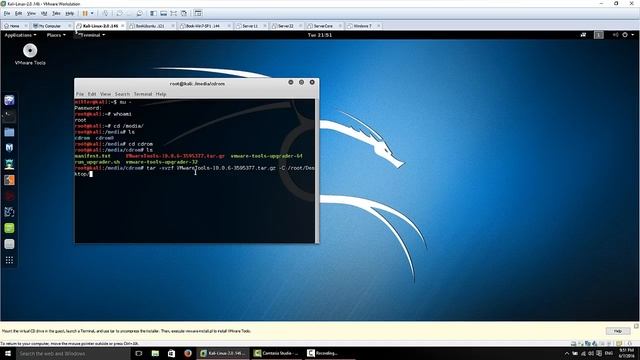This screenshot has width=640, height=360.
Task: Open VMware File menu
Action: click(7, 13)
